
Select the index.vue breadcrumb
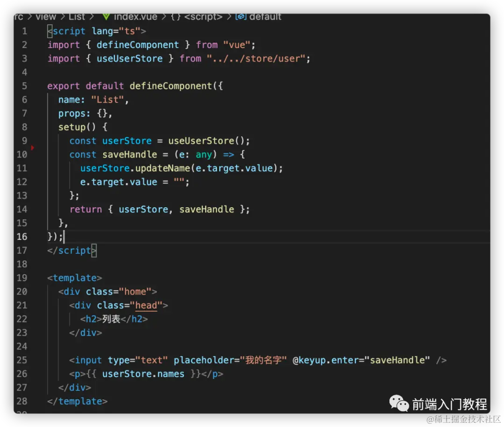[135, 17]
